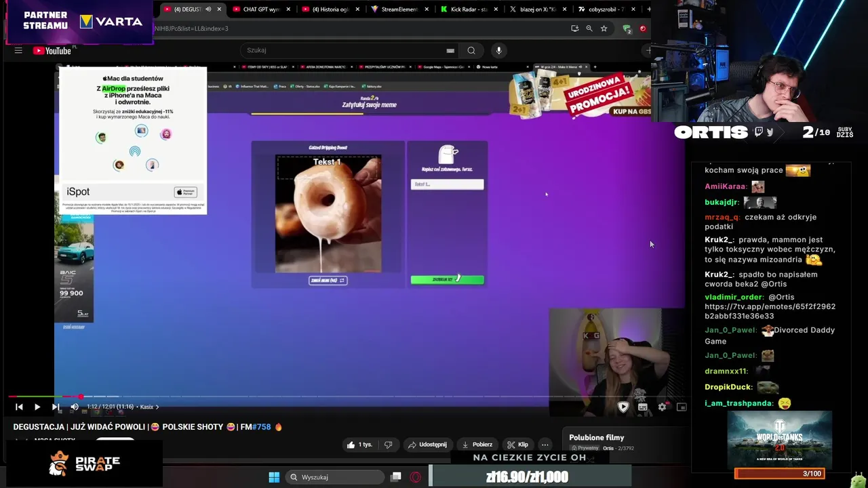This screenshot has height=488, width=868.
Task: Toggle subtitles captions button
Action: coord(642,407)
